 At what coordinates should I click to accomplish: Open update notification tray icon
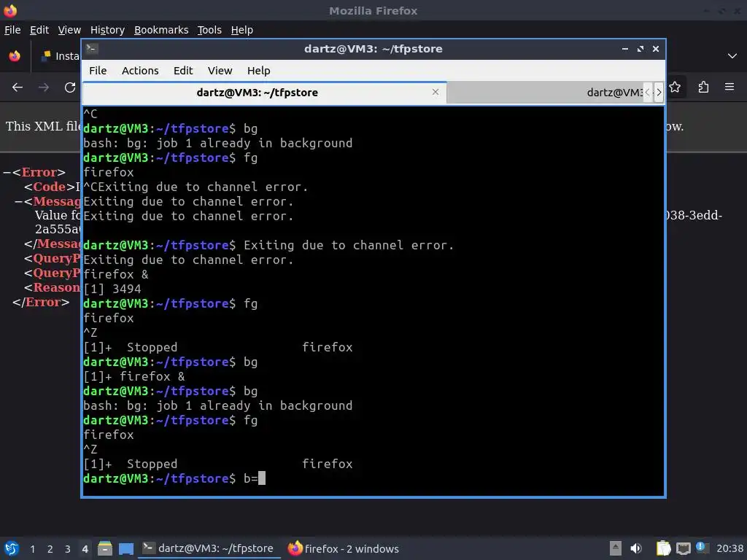click(x=702, y=547)
